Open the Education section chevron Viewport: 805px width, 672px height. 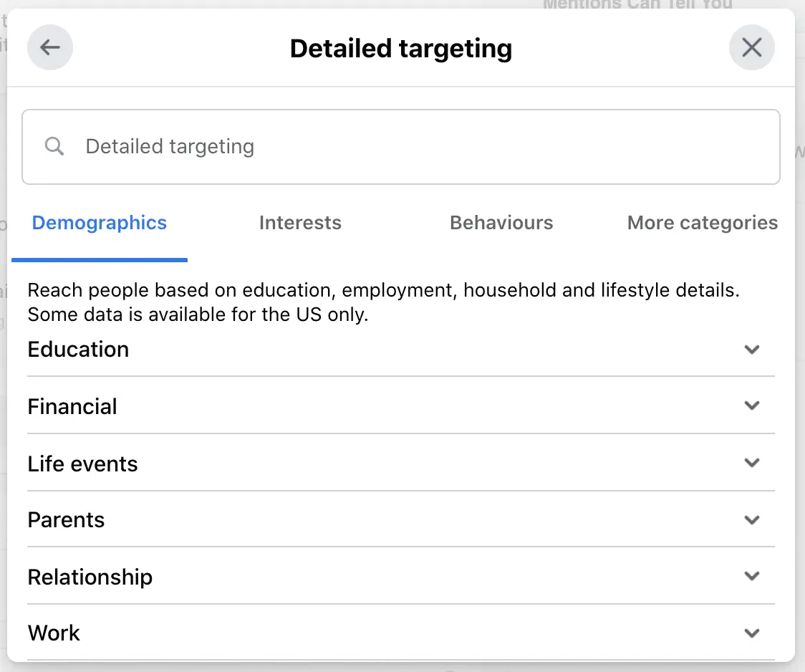coord(752,350)
